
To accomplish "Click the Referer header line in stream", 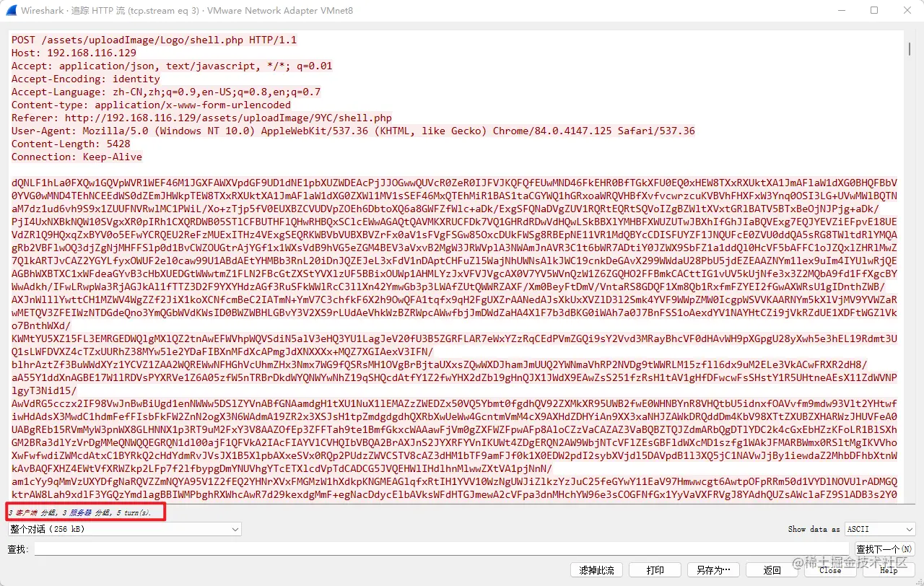I will pyautogui.click(x=201, y=118).
